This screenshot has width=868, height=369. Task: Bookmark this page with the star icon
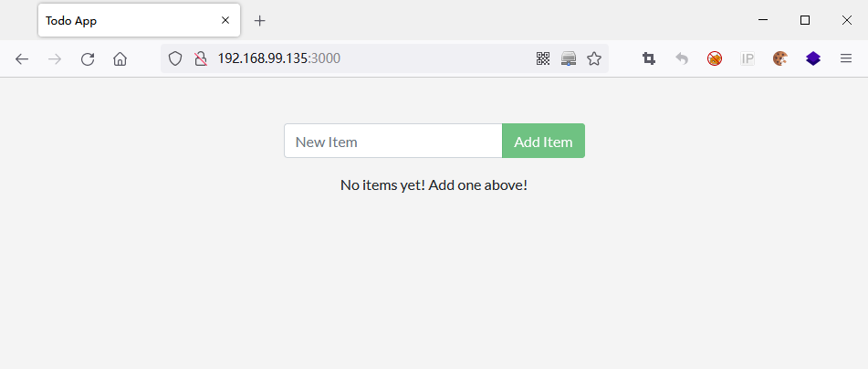tap(594, 59)
